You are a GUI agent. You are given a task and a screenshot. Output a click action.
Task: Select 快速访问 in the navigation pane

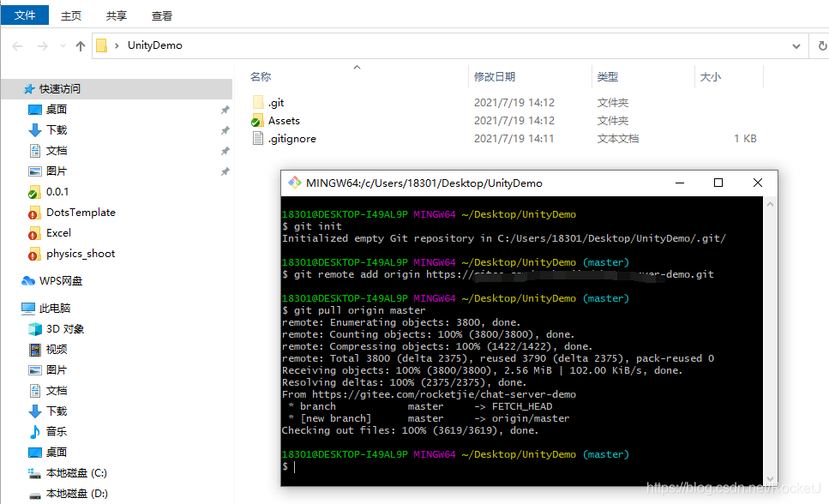tap(117, 89)
